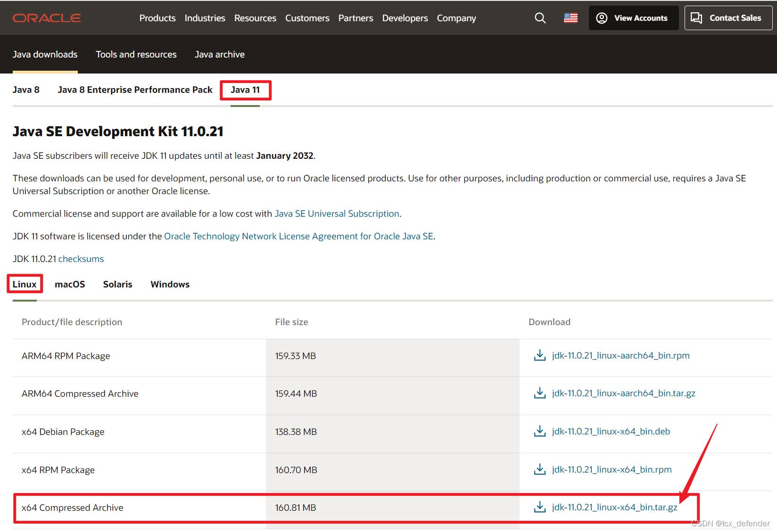Click the 160.70 MB file size

click(x=296, y=470)
